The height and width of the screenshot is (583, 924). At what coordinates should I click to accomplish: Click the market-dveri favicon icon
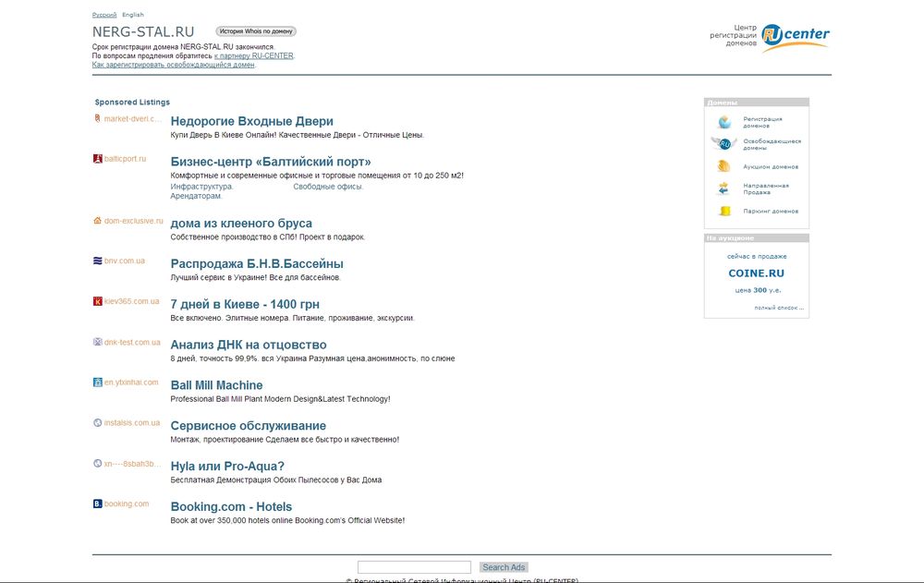tap(98, 118)
